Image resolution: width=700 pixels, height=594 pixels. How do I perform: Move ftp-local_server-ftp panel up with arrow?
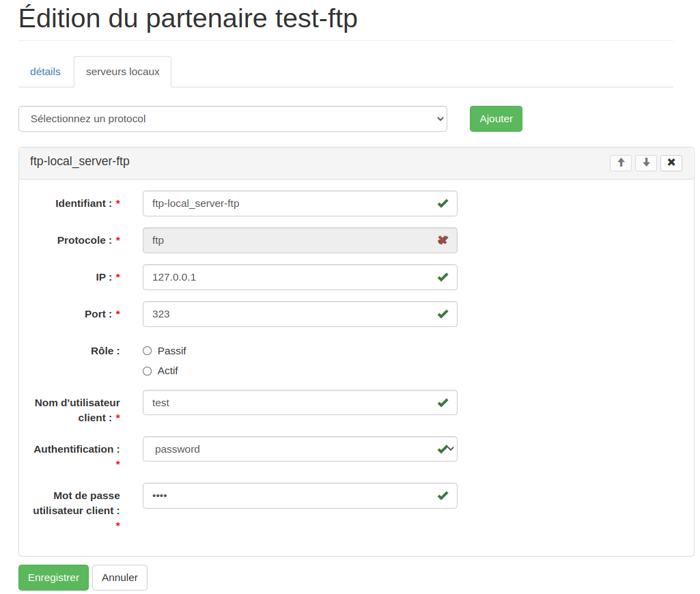pos(621,163)
